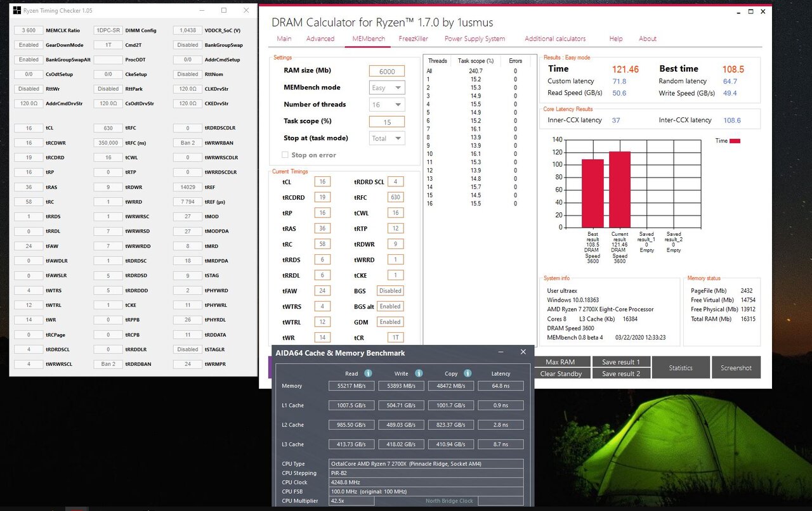Image resolution: width=812 pixels, height=511 pixels.
Task: Click the RAM size input field
Action: pos(387,72)
